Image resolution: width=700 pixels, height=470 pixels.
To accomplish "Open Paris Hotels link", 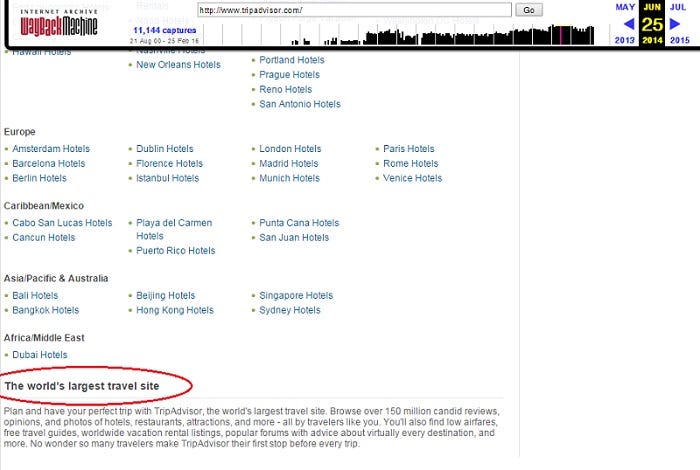I will pyautogui.click(x=408, y=149).
